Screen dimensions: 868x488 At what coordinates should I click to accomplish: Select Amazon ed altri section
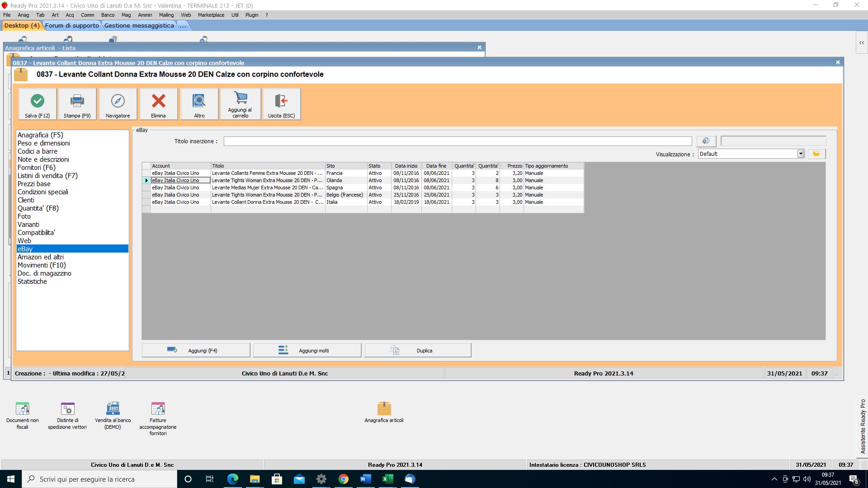point(72,257)
